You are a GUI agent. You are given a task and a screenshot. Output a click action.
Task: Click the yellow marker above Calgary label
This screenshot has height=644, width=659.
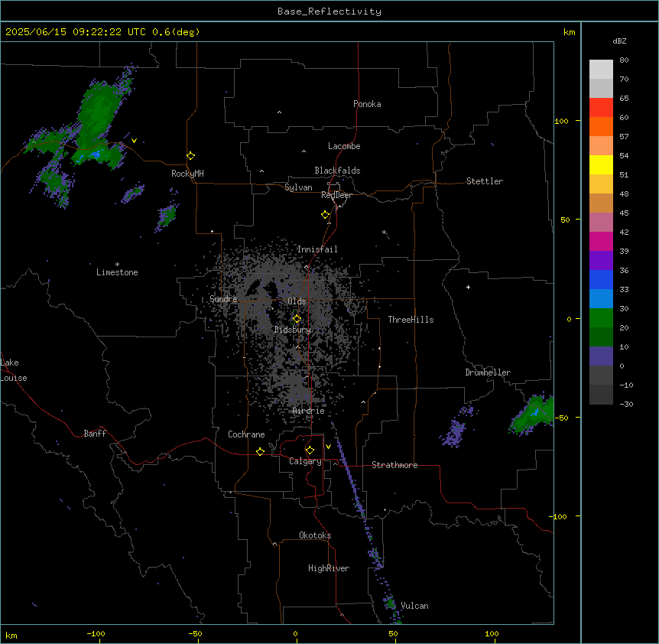310,450
